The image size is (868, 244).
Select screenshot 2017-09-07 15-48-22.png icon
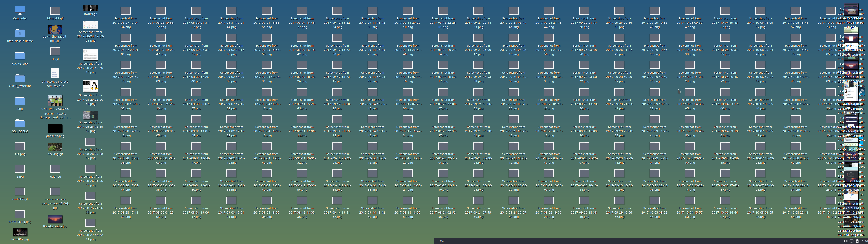(302, 11)
